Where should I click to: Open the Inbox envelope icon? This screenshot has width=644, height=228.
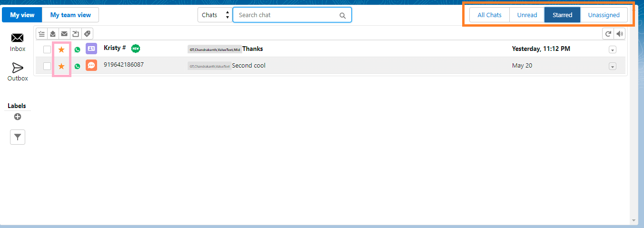tap(18, 38)
